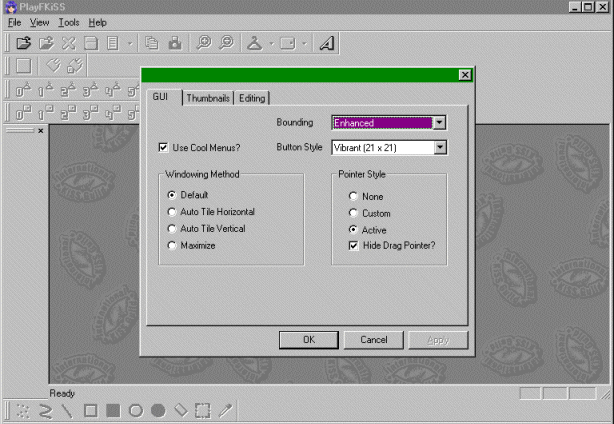Click the Cancel button
The height and width of the screenshot is (424, 614).
[374, 340]
